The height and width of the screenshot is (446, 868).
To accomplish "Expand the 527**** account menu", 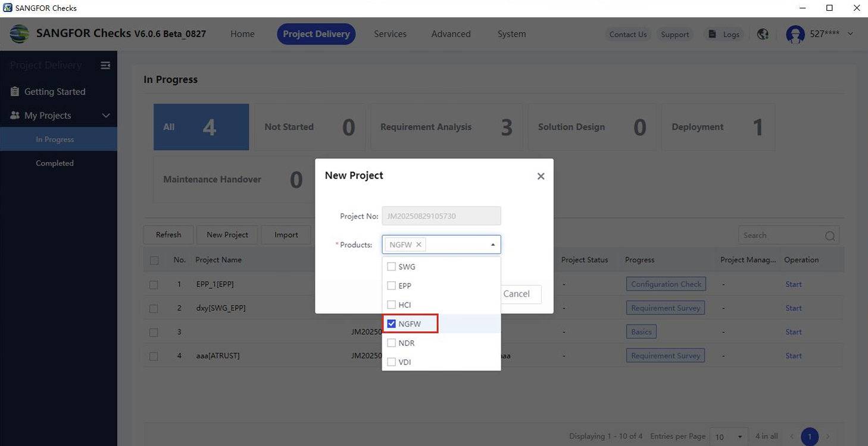I will point(850,34).
